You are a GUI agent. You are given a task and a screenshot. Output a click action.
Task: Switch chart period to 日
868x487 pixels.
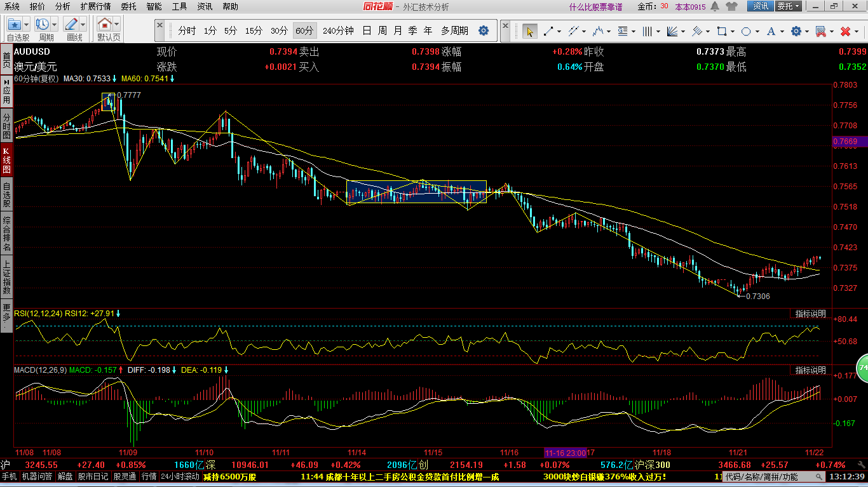click(x=367, y=30)
